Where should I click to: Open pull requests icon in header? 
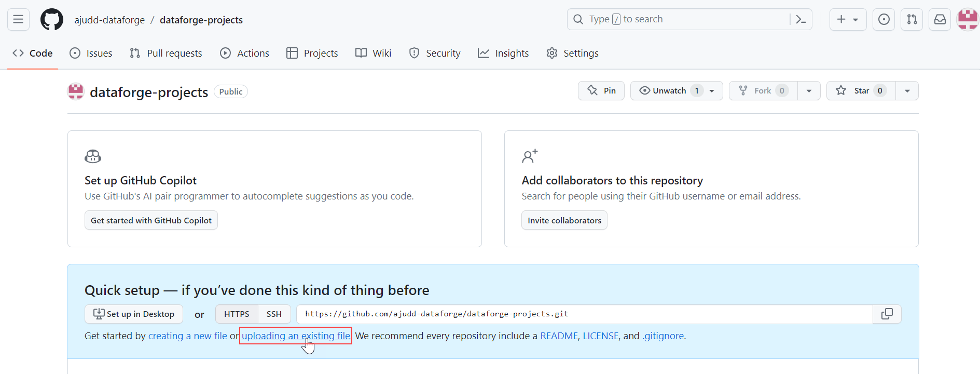click(x=912, y=19)
